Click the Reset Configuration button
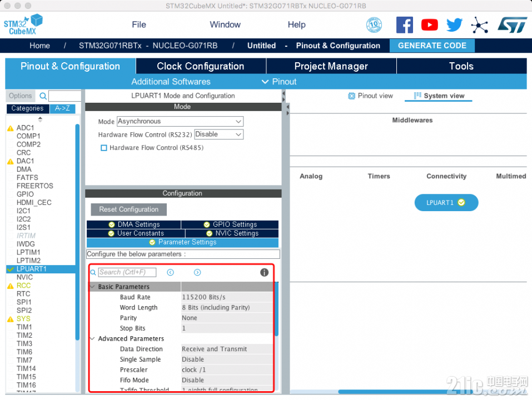Viewport: 532px width, 400px height. pos(128,209)
